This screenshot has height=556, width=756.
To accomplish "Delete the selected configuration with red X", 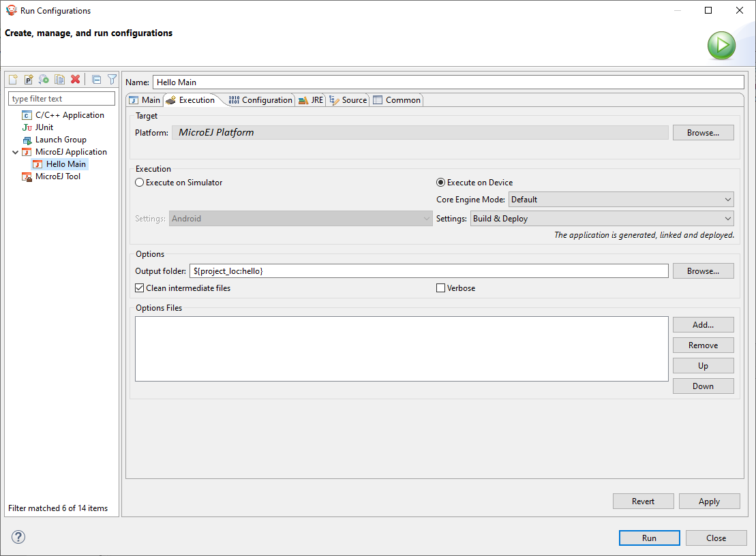I will [x=75, y=79].
